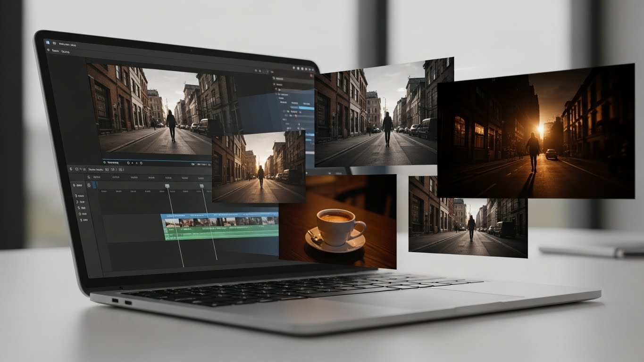This screenshot has width=644, height=362.
Task: Click the lock icon on the top track header
Action: [x=88, y=185]
